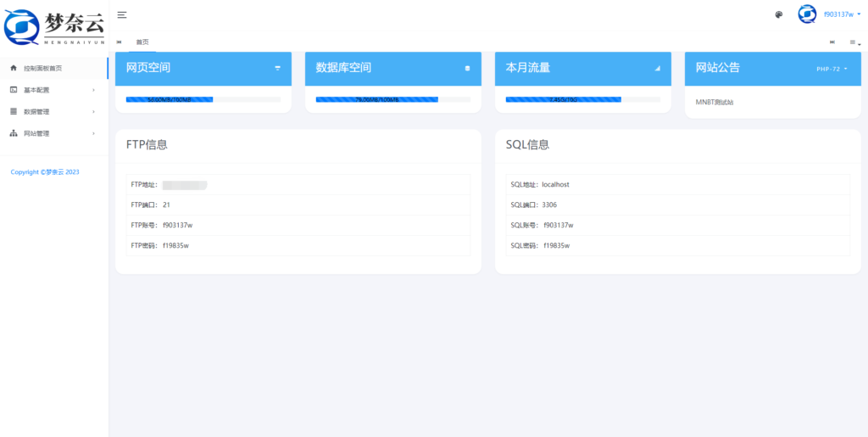Select the 基本配置 sidebar label
The height and width of the screenshot is (437, 868).
coord(36,90)
